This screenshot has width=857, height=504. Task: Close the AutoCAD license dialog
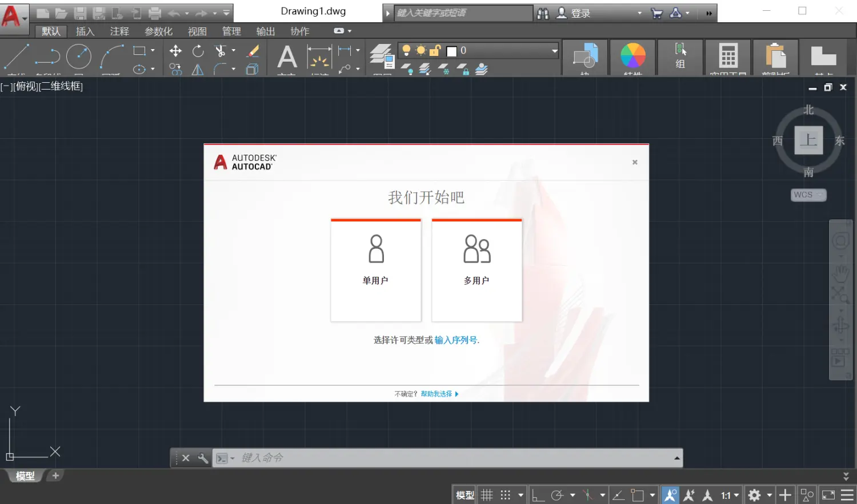click(x=635, y=162)
